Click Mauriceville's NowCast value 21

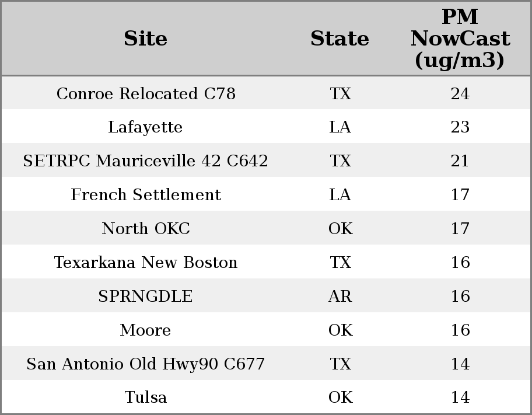pos(460,161)
